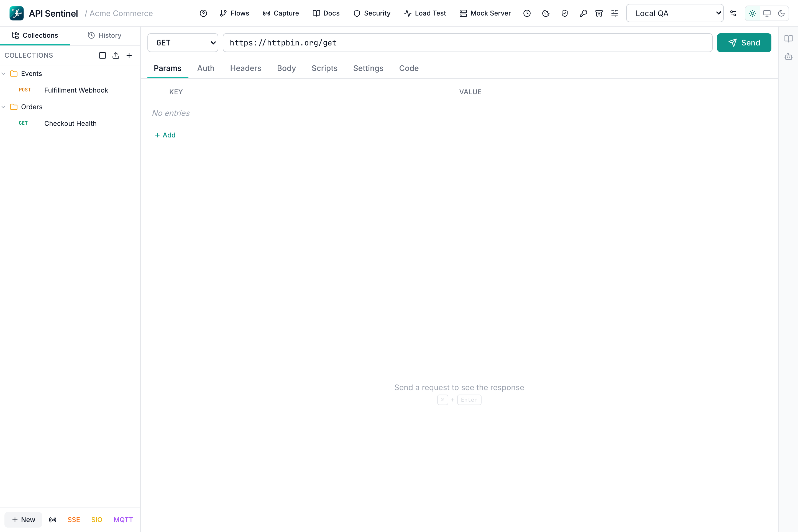Click the API Sentinel logo icon
This screenshot has width=798, height=532.
pyautogui.click(x=16, y=13)
